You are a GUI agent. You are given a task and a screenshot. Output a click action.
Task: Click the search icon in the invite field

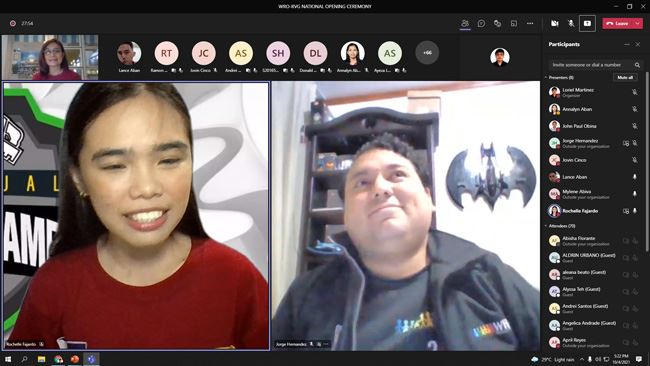(637, 65)
